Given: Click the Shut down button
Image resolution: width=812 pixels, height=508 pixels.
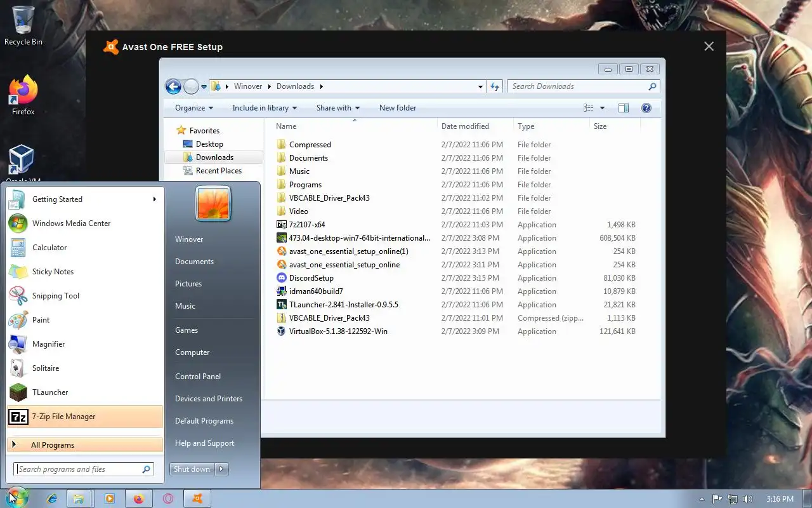Looking at the screenshot, I should (x=192, y=469).
